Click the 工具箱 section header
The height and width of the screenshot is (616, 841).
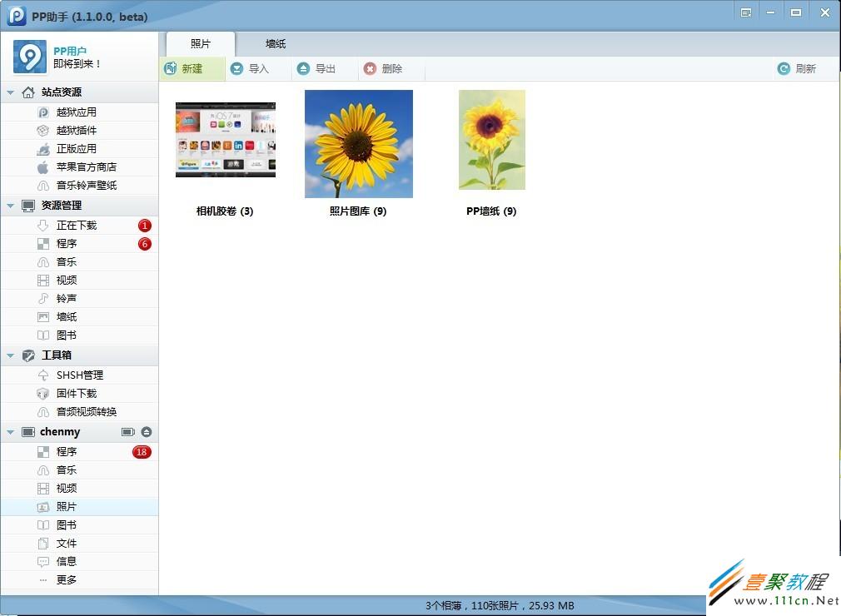(79, 355)
